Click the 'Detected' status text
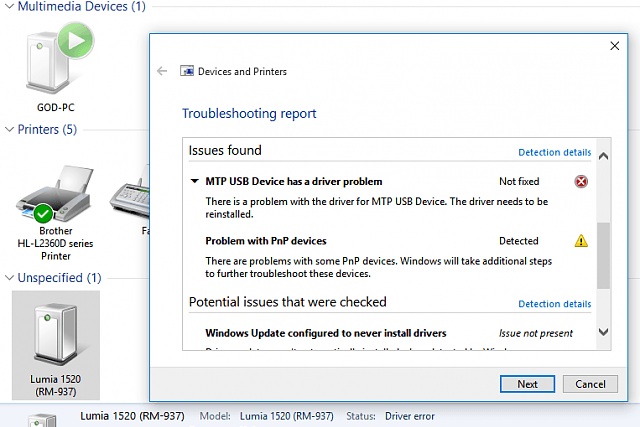640x427 pixels. coord(518,241)
